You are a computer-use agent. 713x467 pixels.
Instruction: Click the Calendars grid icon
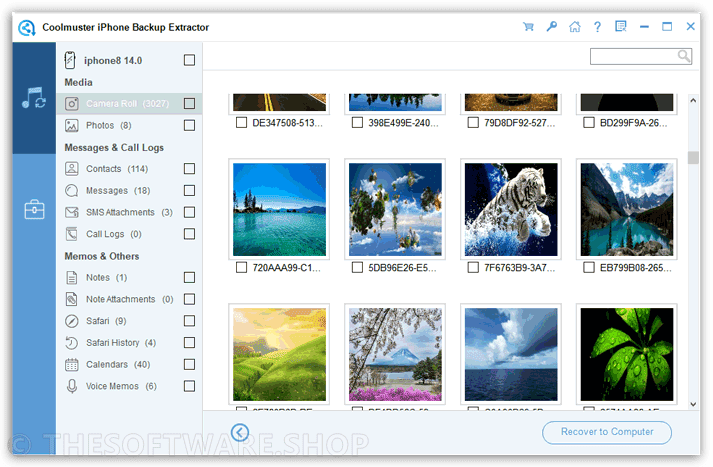71,364
